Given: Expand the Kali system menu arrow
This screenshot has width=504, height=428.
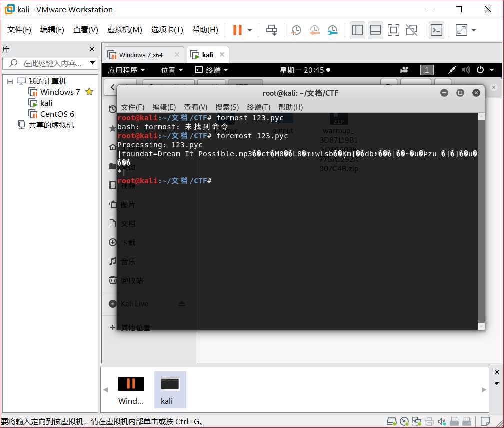Looking at the screenshot, I should (x=492, y=70).
